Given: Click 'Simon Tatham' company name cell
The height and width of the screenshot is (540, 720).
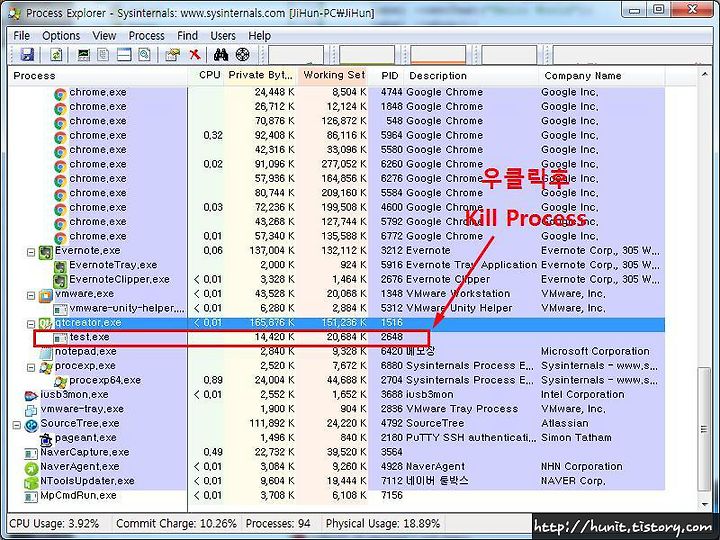Looking at the screenshot, I should point(576,438).
